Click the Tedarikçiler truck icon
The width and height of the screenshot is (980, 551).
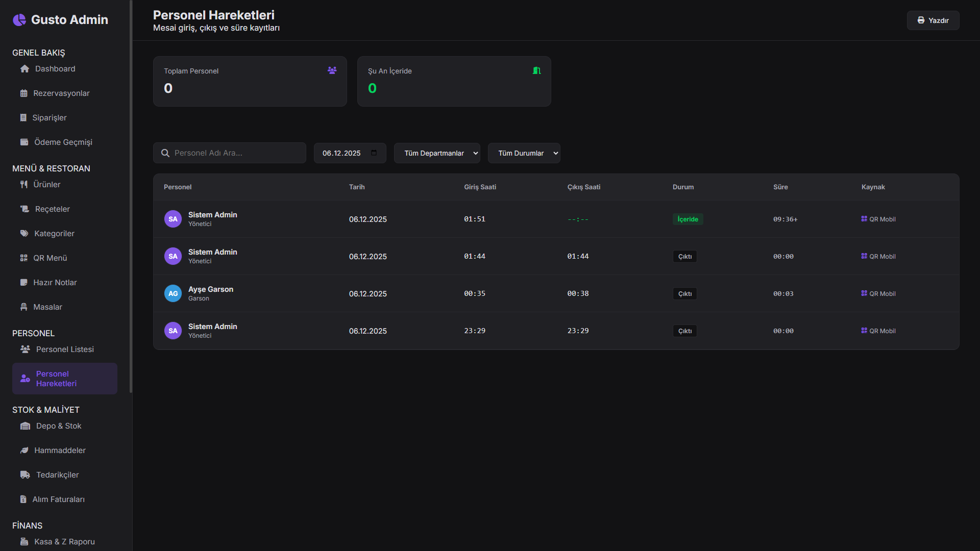click(x=25, y=475)
